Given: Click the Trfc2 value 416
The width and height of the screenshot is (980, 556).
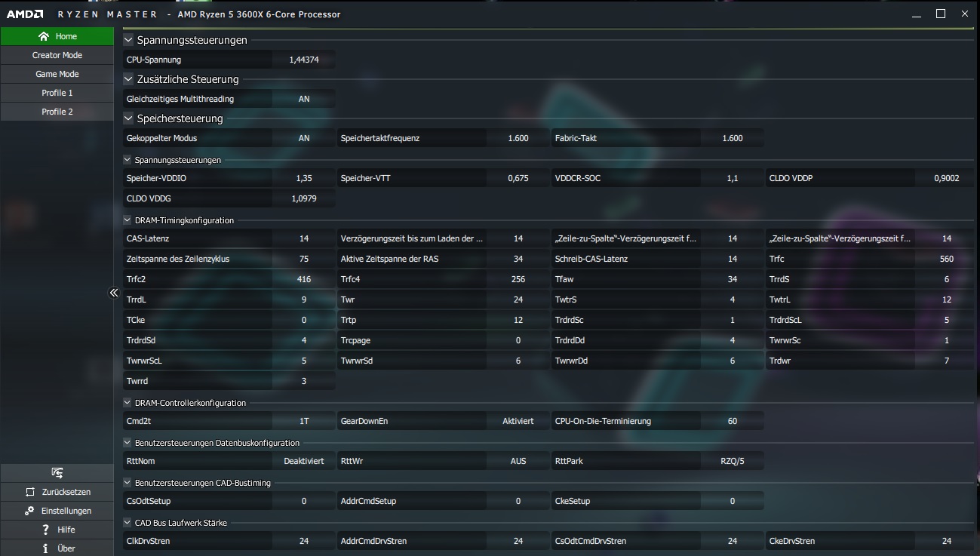Looking at the screenshot, I should [x=304, y=279].
